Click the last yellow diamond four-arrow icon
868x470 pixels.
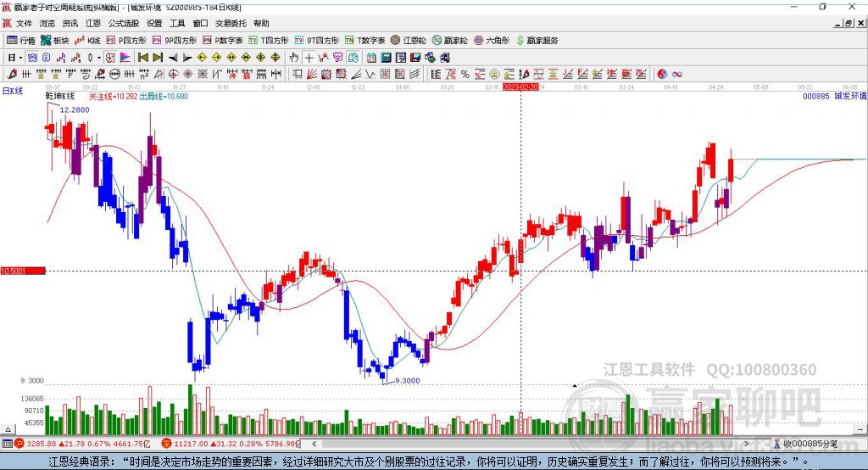click(x=275, y=58)
